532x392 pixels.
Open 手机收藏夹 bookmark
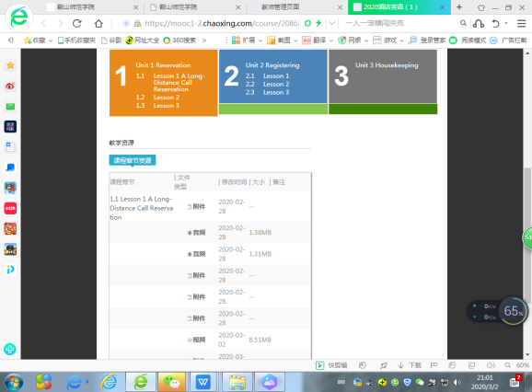click(x=76, y=40)
